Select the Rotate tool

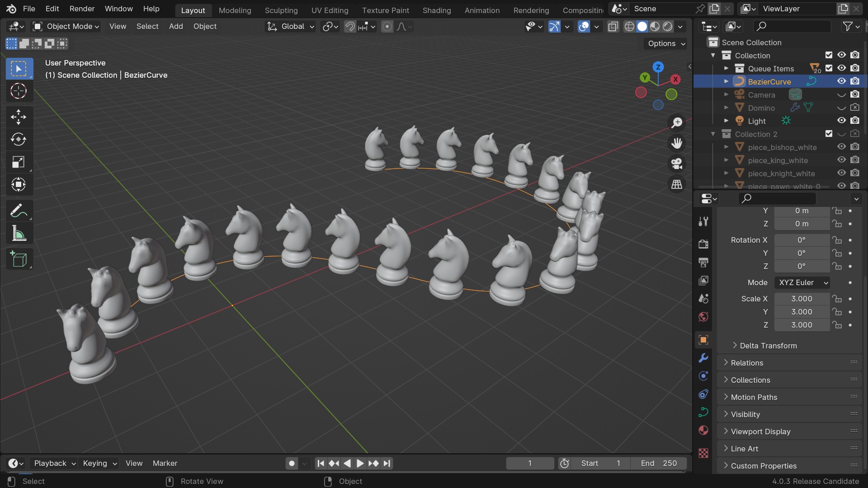coord(19,139)
